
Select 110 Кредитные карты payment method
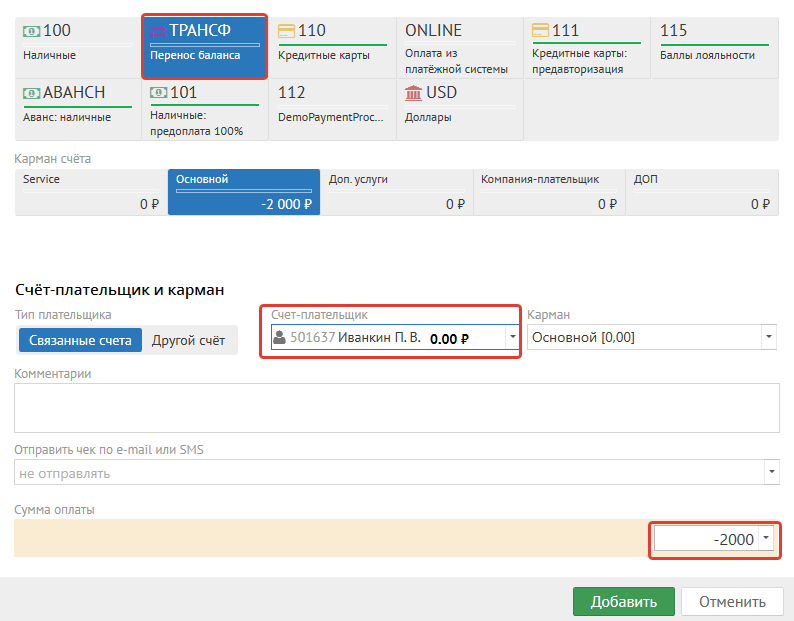(x=332, y=48)
